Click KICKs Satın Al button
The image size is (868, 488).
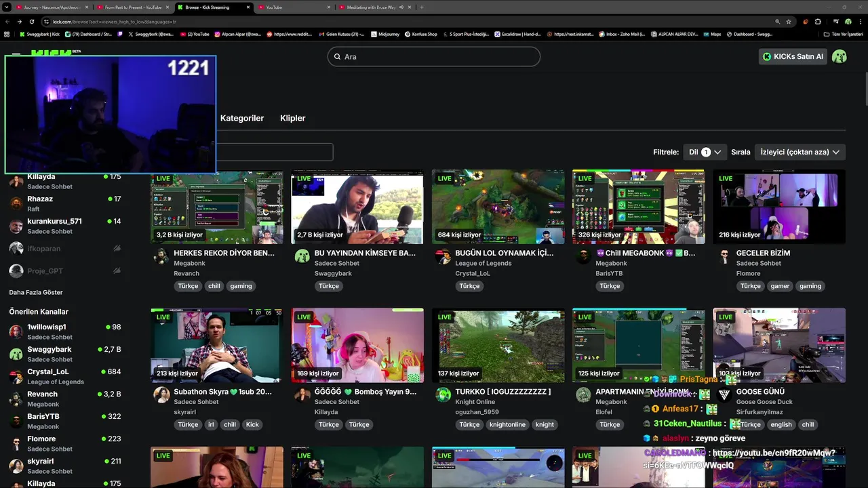[793, 56]
